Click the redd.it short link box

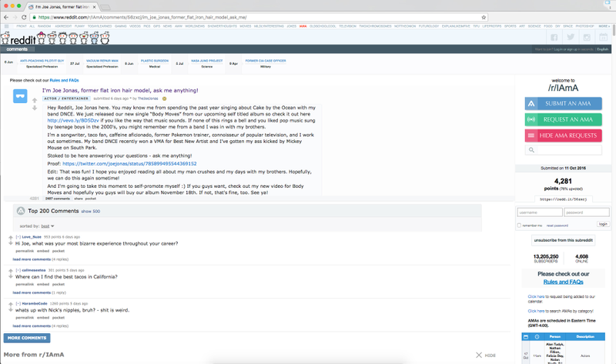tap(563, 199)
